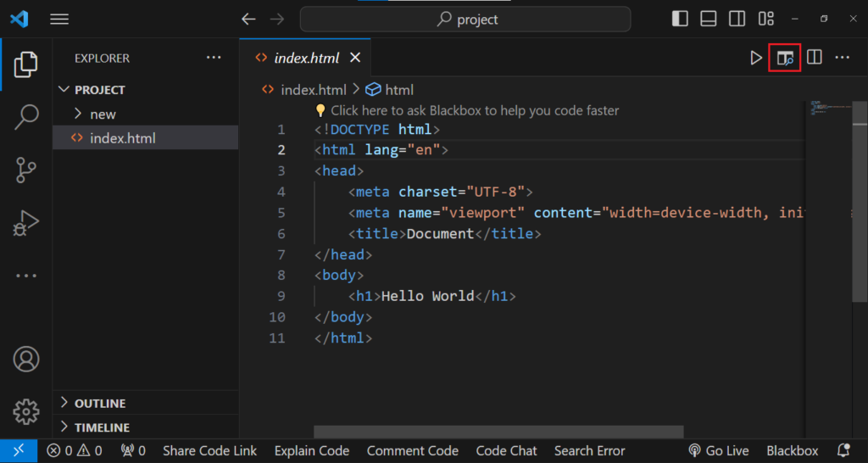Open the hamburger application menu
Image resolution: width=868 pixels, height=463 pixels.
point(59,19)
